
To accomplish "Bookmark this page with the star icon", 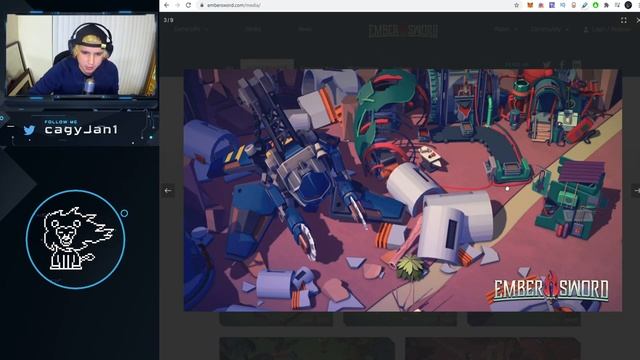I will click(x=517, y=5).
